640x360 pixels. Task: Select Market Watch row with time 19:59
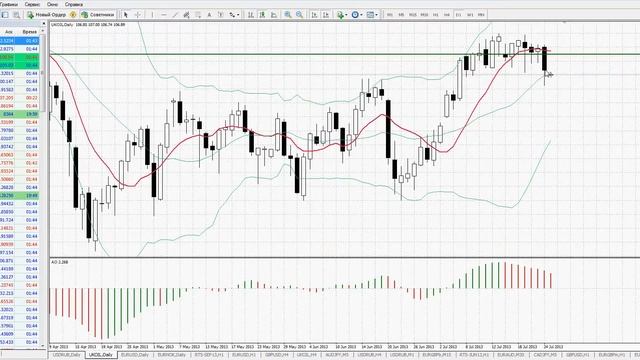(x=20, y=114)
